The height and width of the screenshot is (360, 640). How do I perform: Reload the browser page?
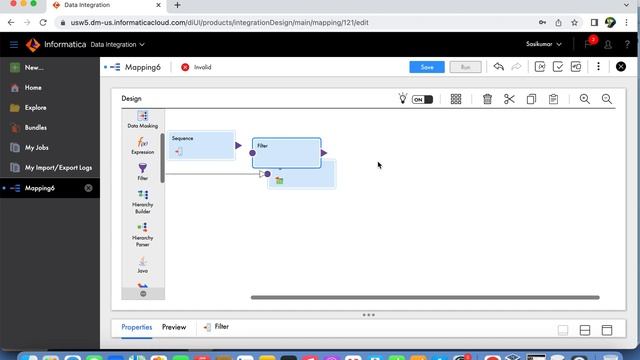43,22
